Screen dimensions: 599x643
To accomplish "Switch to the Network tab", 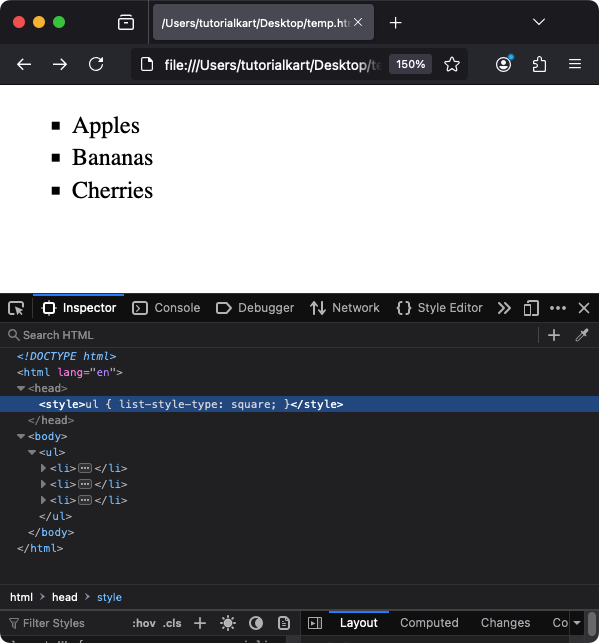I will [344, 308].
